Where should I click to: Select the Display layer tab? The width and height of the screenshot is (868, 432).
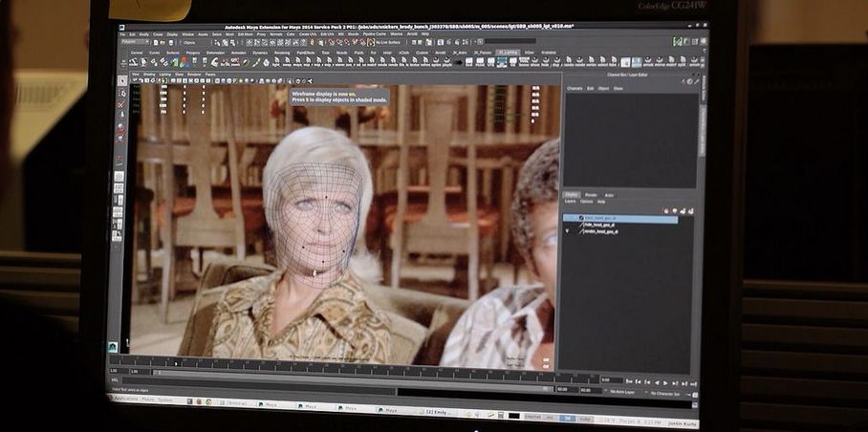(x=572, y=195)
